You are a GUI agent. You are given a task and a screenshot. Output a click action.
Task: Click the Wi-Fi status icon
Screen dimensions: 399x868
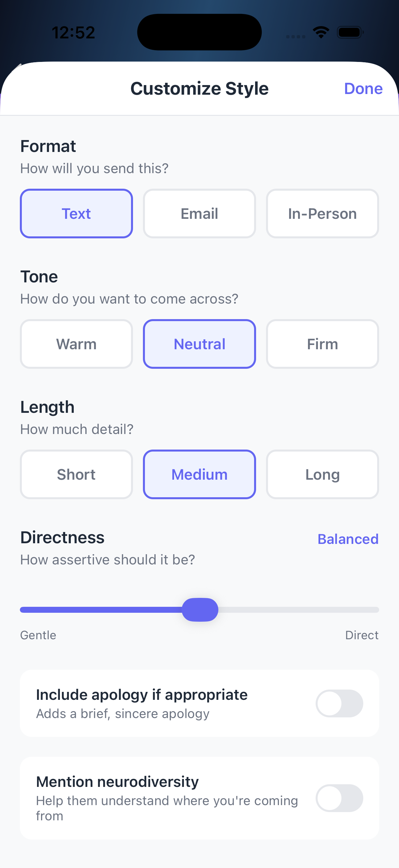tap(321, 32)
